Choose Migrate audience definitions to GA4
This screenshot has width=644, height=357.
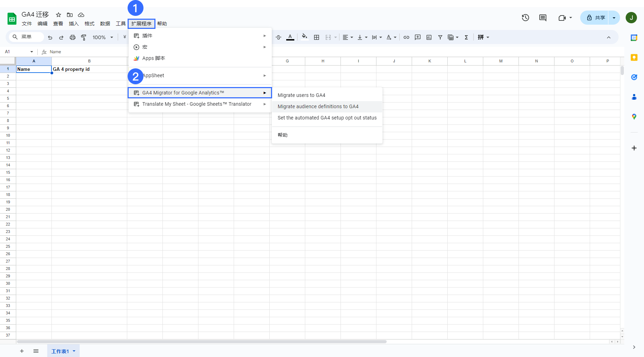[x=327, y=106]
